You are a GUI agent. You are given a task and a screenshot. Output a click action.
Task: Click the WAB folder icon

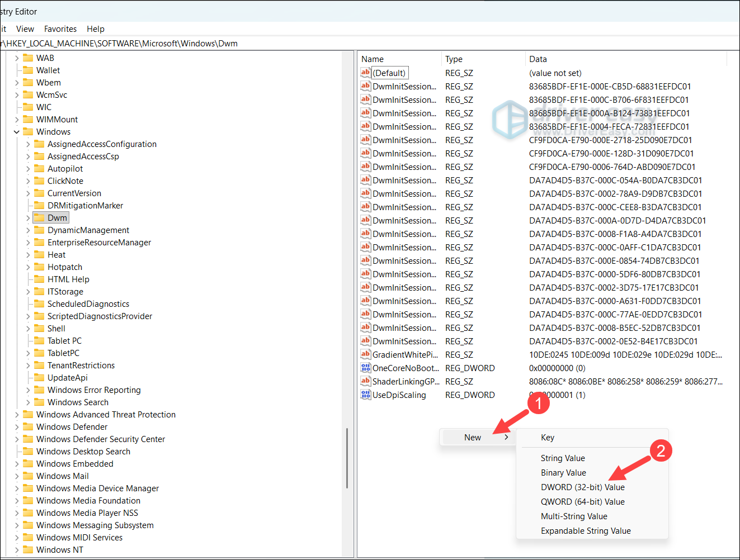point(28,58)
